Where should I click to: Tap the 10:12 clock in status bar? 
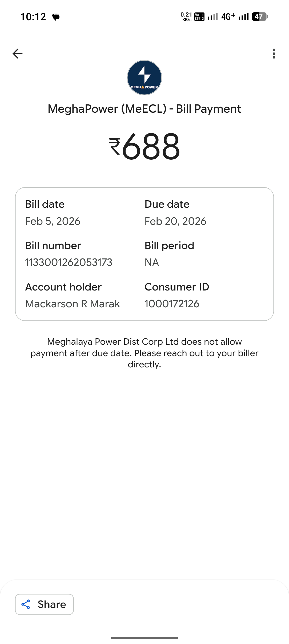[x=33, y=17]
